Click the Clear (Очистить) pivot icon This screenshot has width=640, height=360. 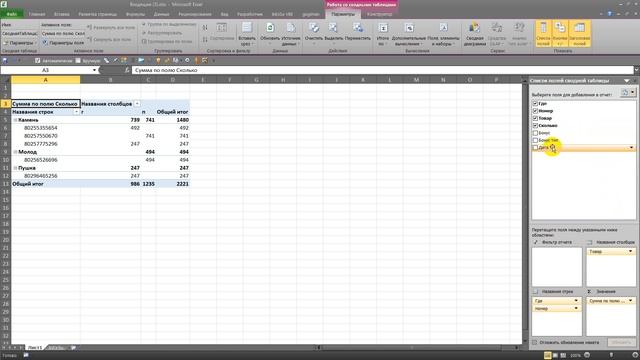(314, 28)
